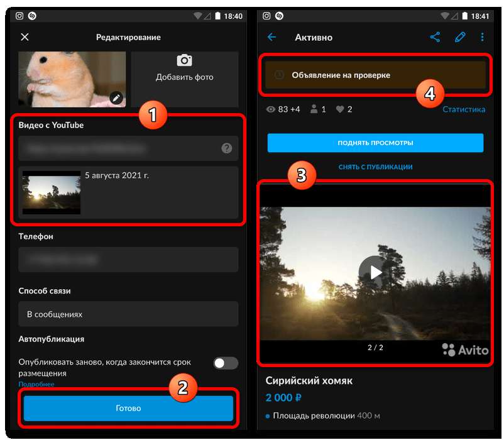Viewport: 504px width, 440px height.
Task: Tap the edit pencil icon in header
Action: (x=460, y=37)
